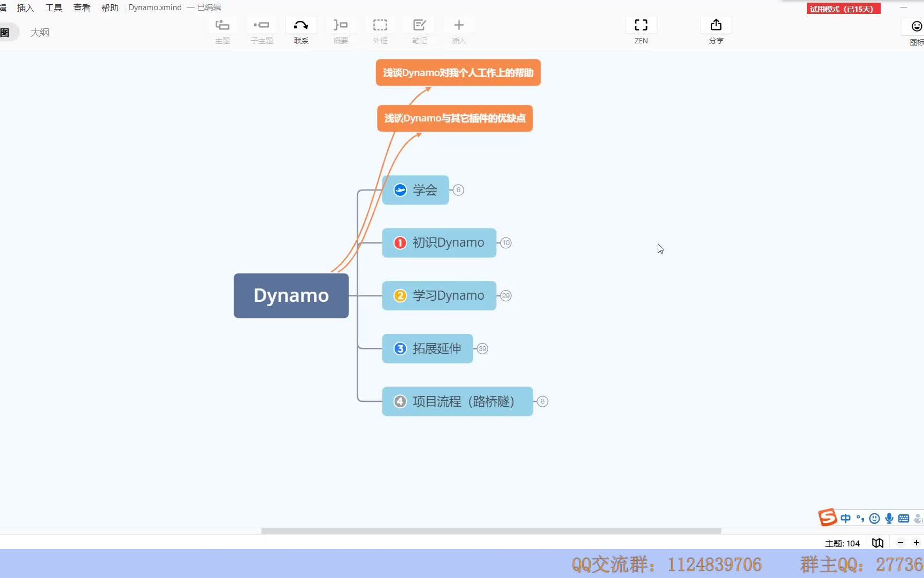Click the airplane marker on 学会 topic

point(400,190)
